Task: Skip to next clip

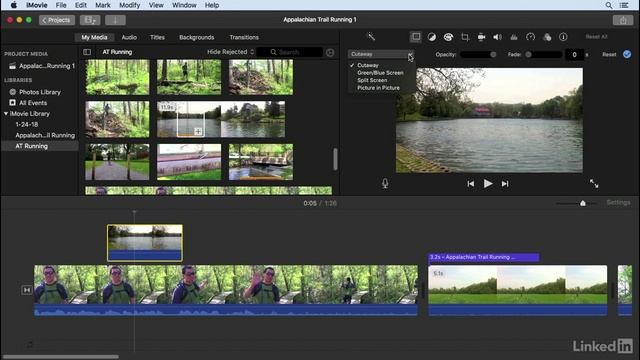Action: [505, 184]
